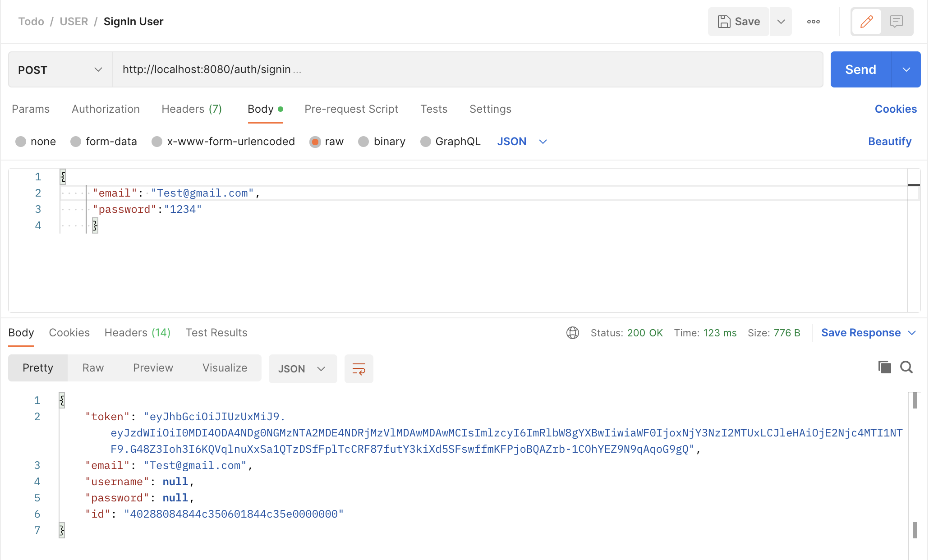The height and width of the screenshot is (560, 929).
Task: Open the JSON body format dropdown
Action: click(522, 141)
